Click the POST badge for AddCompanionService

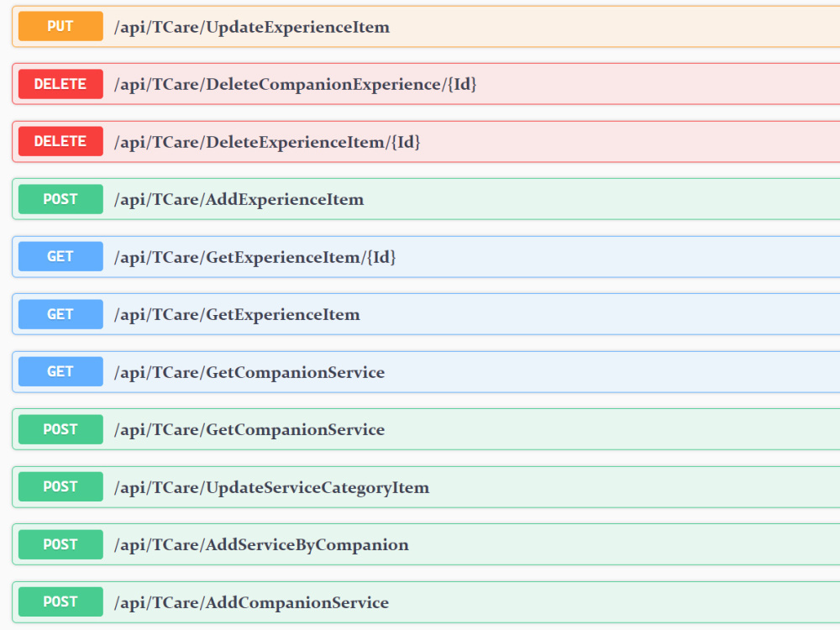coord(60,602)
